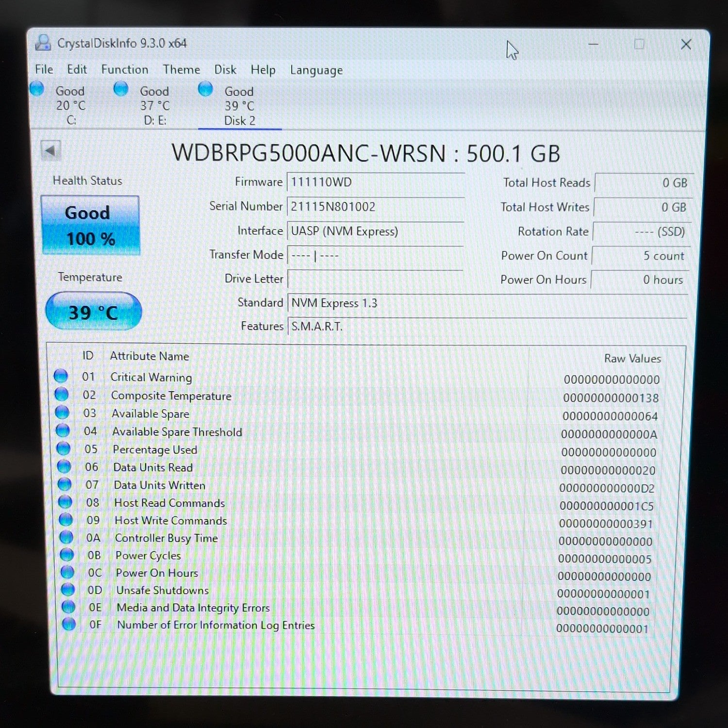
Task: Click the Firmware field 111110WD
Action: coord(376,182)
